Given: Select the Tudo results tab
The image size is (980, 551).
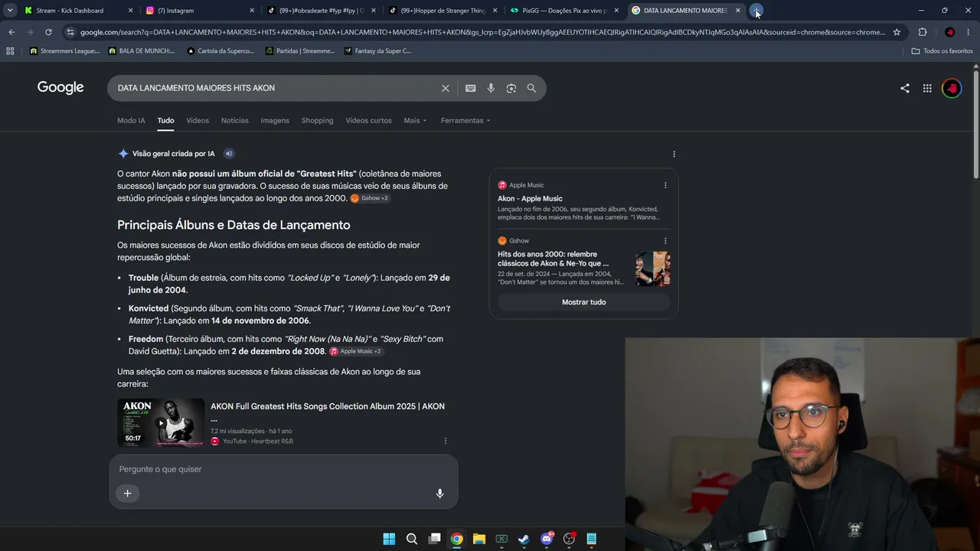Looking at the screenshot, I should [165, 120].
